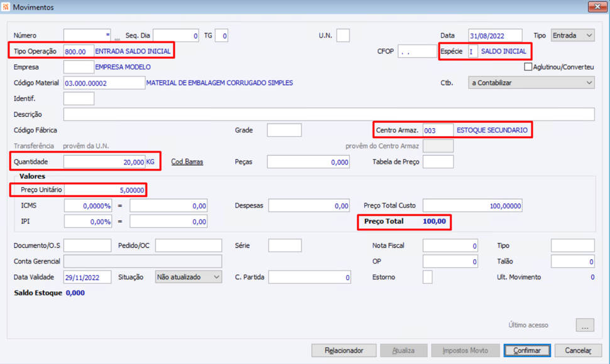Edit the Despesas field
Viewport: 610px width, 364px height.
pyautogui.click(x=309, y=205)
